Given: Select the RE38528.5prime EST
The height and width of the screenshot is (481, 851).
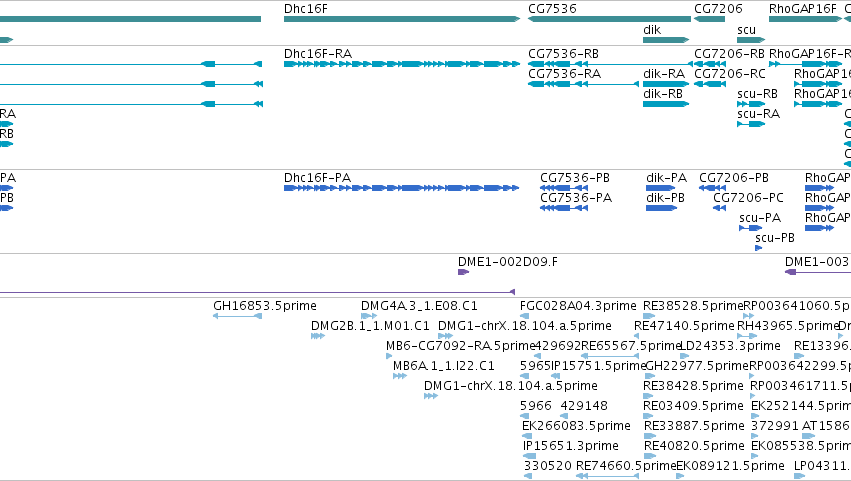Looking at the screenshot, I should (x=649, y=317).
